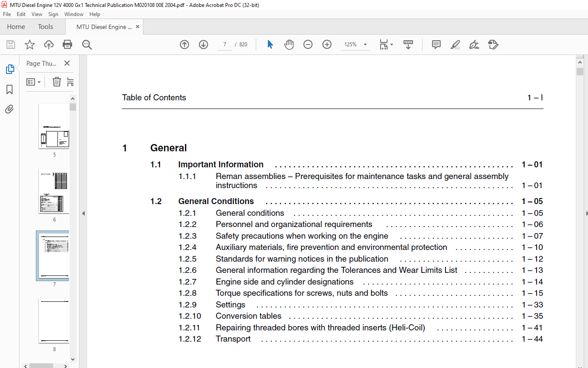Open the 'Important Information' contents entry

click(221, 165)
